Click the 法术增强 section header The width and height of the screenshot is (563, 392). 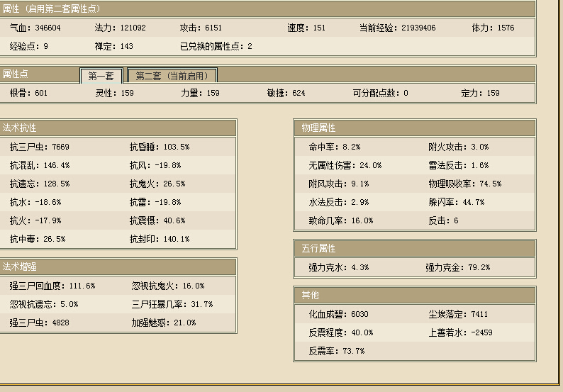coord(20,267)
